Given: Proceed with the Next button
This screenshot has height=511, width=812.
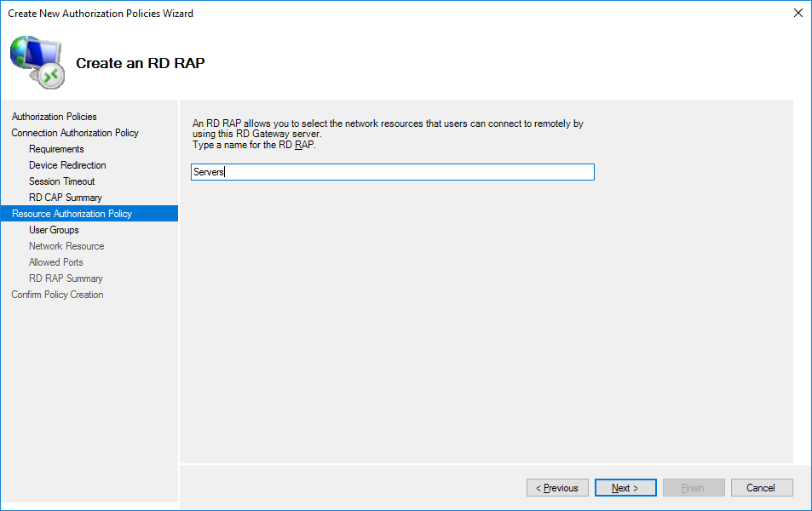Looking at the screenshot, I should point(625,488).
